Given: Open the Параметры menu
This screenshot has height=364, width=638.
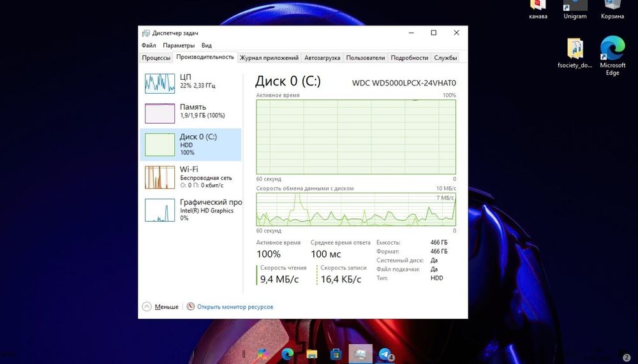Looking at the screenshot, I should [179, 45].
